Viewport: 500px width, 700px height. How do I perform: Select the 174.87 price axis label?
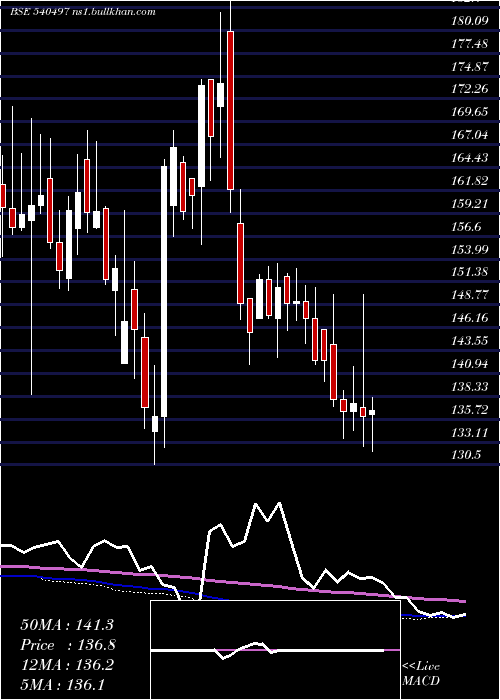(471, 66)
